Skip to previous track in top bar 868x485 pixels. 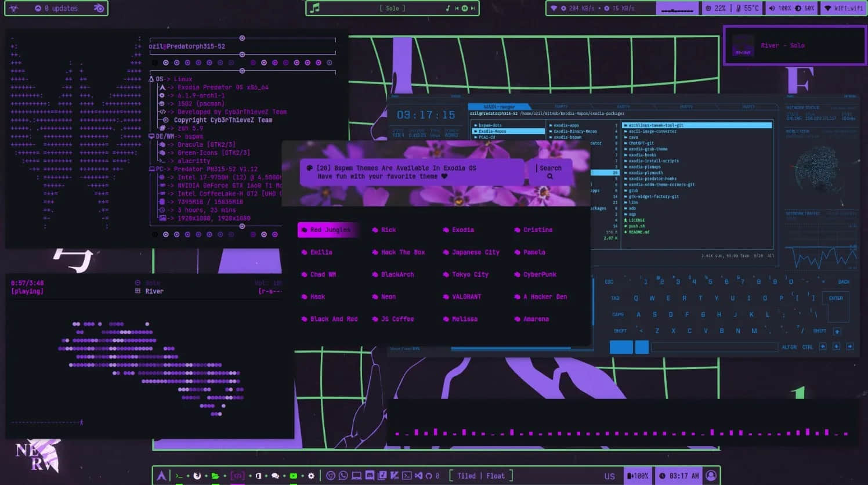pos(457,8)
